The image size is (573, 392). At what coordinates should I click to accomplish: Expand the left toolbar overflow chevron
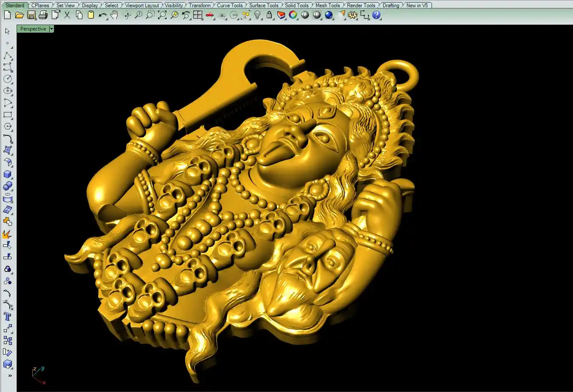coord(10,375)
